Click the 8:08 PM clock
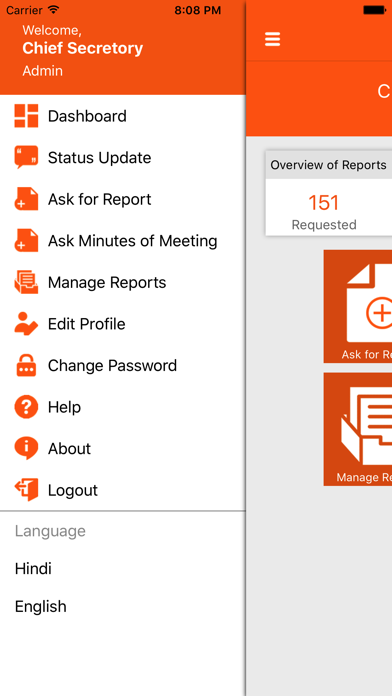 click(198, 10)
